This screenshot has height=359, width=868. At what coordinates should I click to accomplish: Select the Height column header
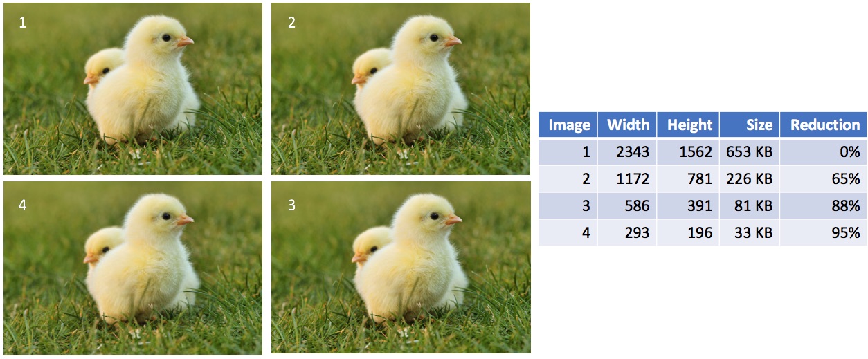[x=688, y=125]
